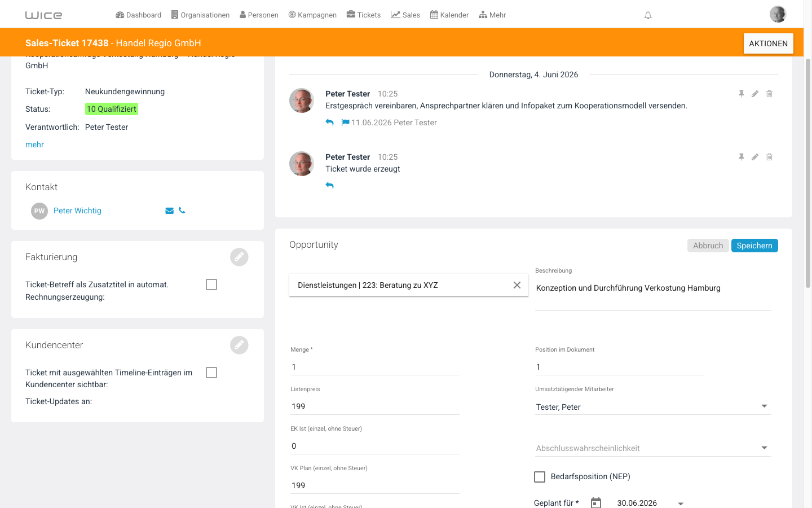Edit the 'Ticket wurde erzeugt' entry
Screen dimensions: 812x508
755,157
